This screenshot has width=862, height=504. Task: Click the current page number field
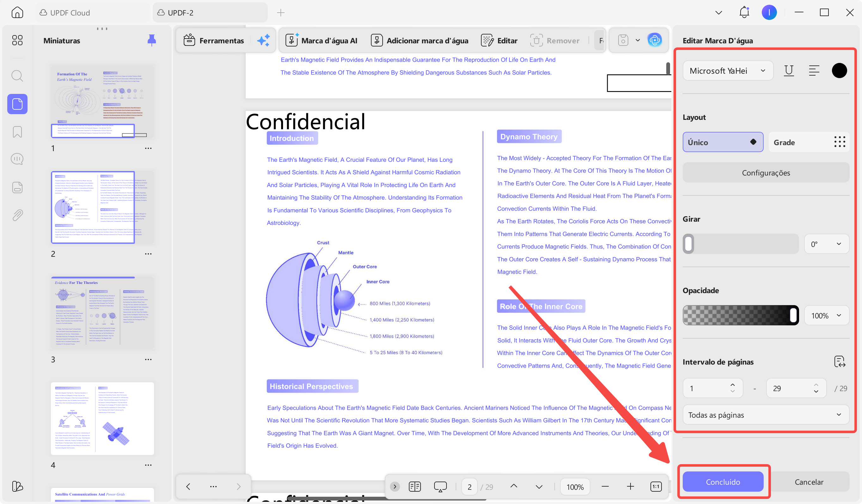click(469, 486)
